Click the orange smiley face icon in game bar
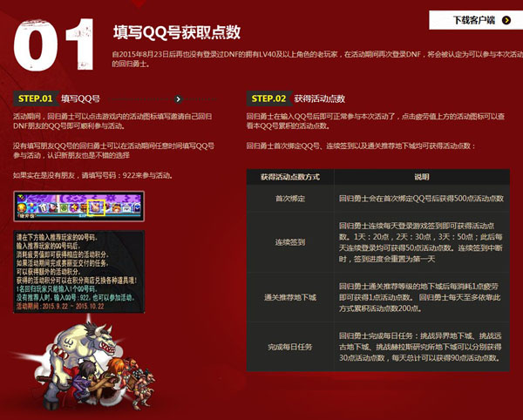The image size is (523, 420). click(x=22, y=208)
